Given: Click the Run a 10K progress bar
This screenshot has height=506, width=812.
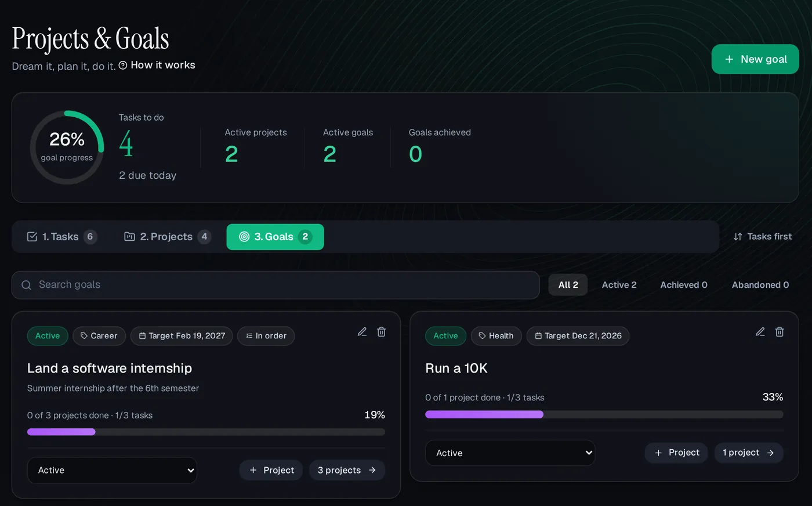Looking at the screenshot, I should [x=604, y=414].
